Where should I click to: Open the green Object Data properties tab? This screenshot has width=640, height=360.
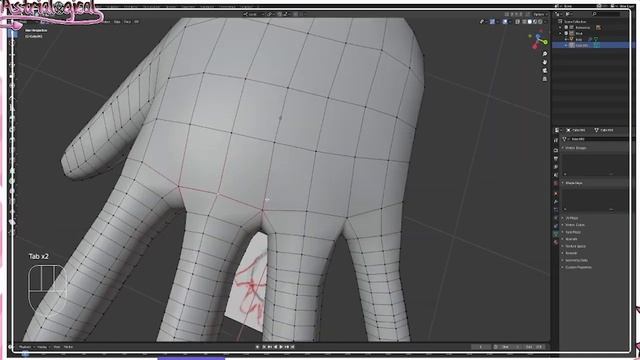coord(556,234)
